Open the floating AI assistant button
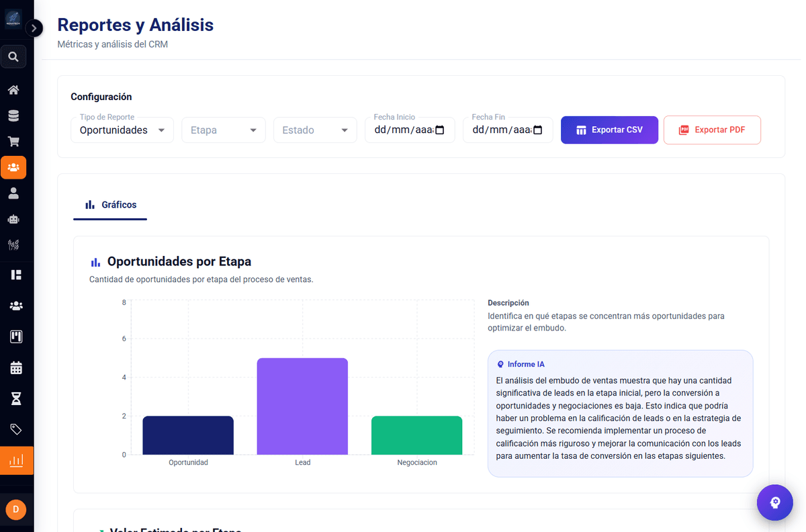Image resolution: width=806 pixels, height=532 pixels. click(x=774, y=502)
